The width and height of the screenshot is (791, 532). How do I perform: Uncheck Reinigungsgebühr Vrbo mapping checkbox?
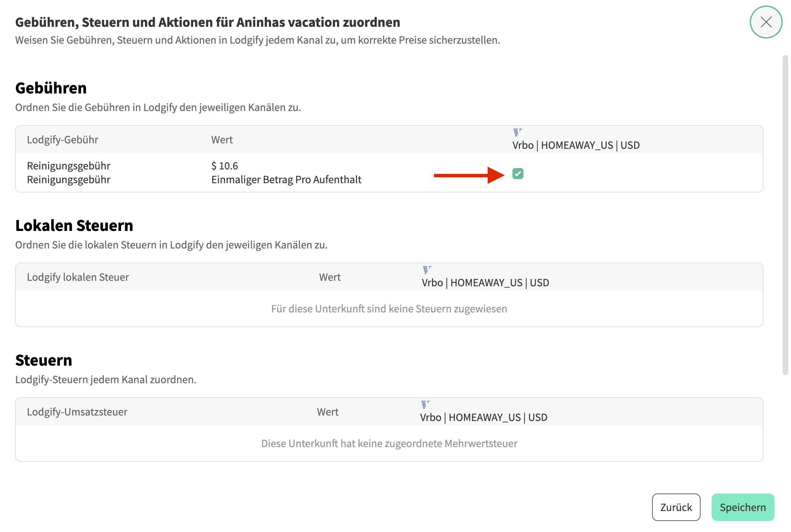(x=518, y=174)
